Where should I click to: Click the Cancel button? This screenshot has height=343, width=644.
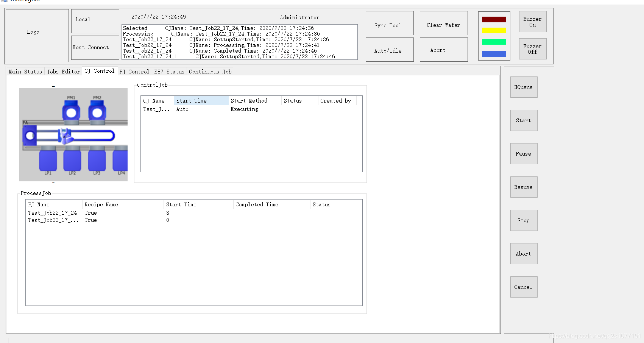(524, 287)
